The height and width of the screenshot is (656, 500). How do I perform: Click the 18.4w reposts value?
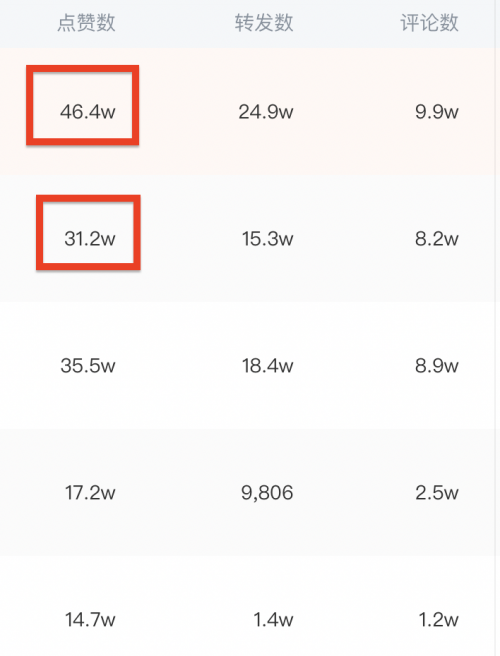pos(267,366)
